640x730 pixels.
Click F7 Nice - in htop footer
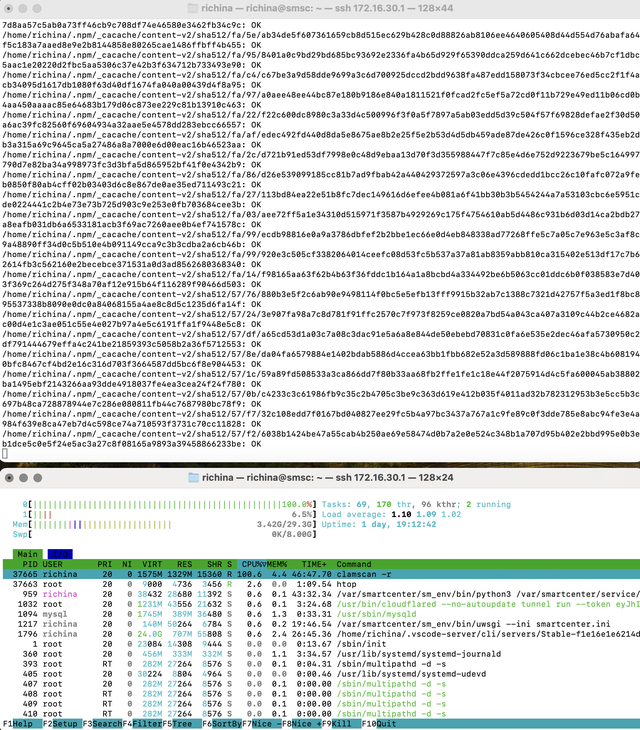(262, 724)
